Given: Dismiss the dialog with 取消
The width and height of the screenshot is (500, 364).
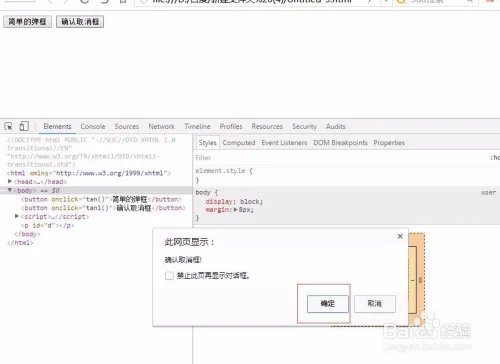Looking at the screenshot, I should [x=375, y=304].
